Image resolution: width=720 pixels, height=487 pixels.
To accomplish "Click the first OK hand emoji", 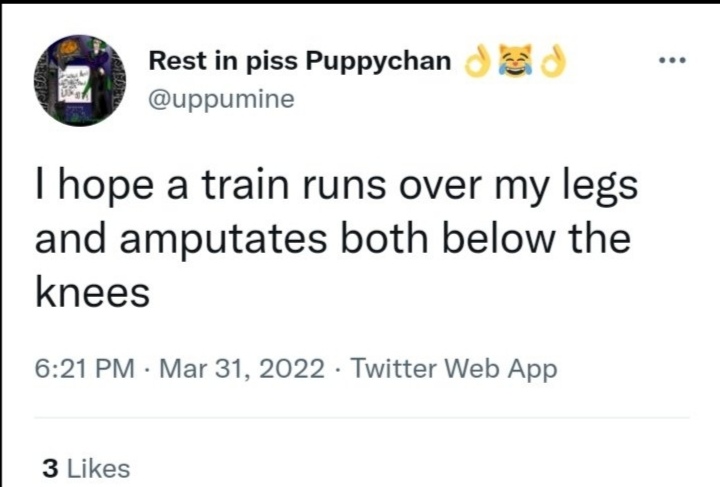I will 477,61.
